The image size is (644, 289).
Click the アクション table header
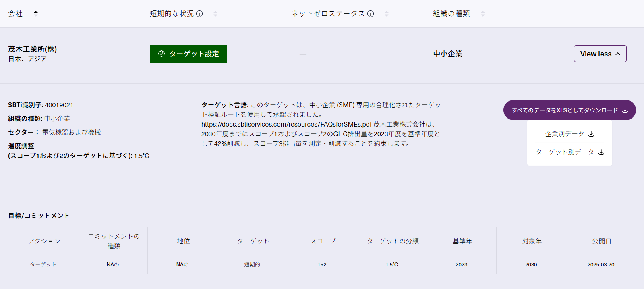(43, 241)
